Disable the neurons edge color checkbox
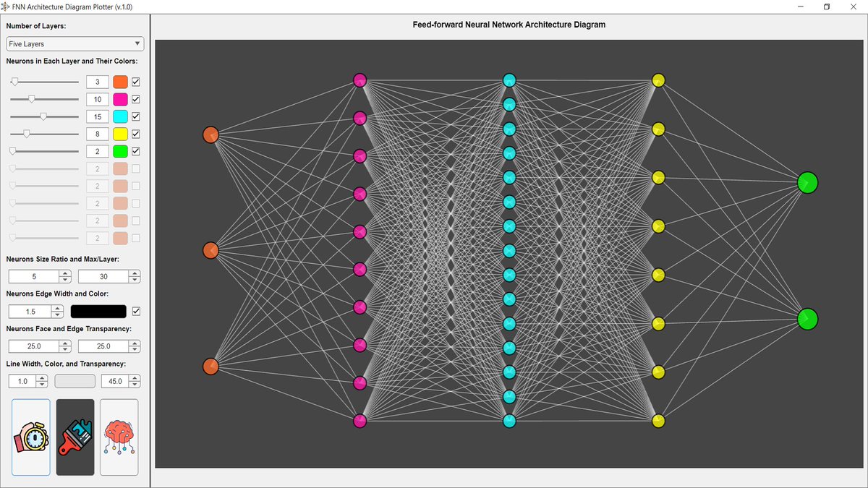The image size is (868, 488). pos(136,311)
